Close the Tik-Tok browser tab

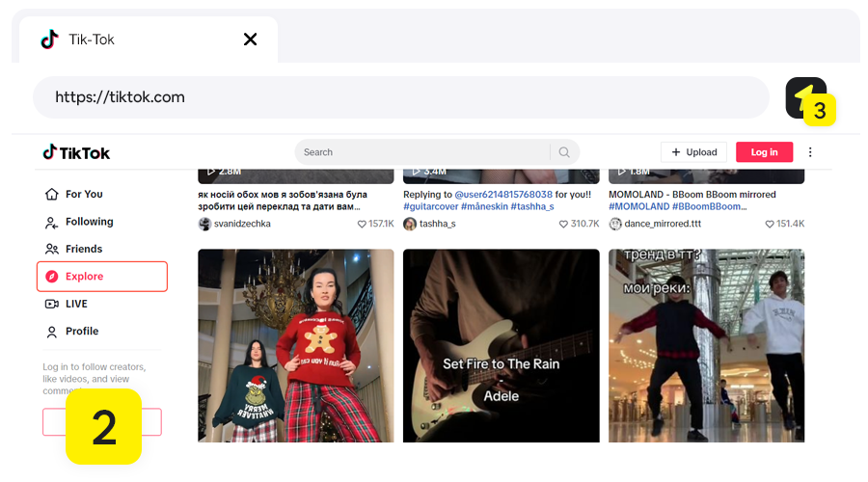[250, 40]
